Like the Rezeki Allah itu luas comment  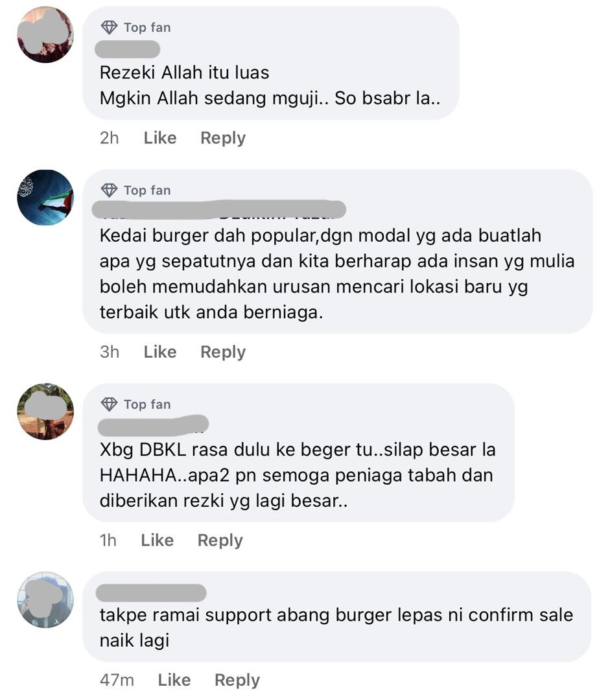pyautogui.click(x=160, y=138)
